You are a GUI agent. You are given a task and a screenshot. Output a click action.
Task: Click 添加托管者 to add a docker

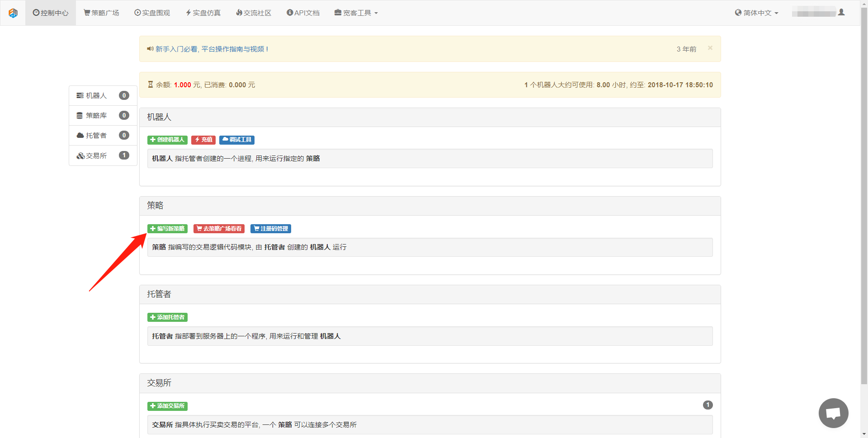[167, 317]
